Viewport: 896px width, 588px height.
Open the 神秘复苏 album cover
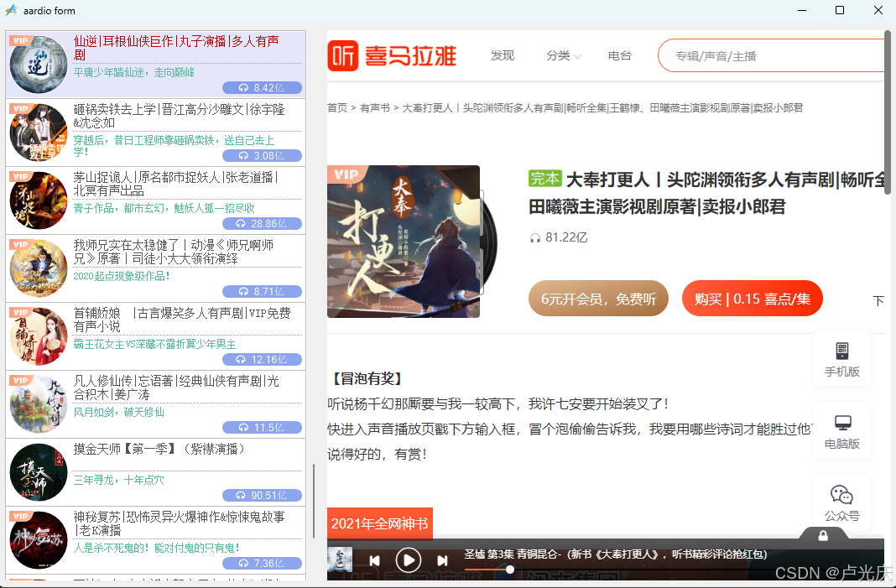pos(39,540)
